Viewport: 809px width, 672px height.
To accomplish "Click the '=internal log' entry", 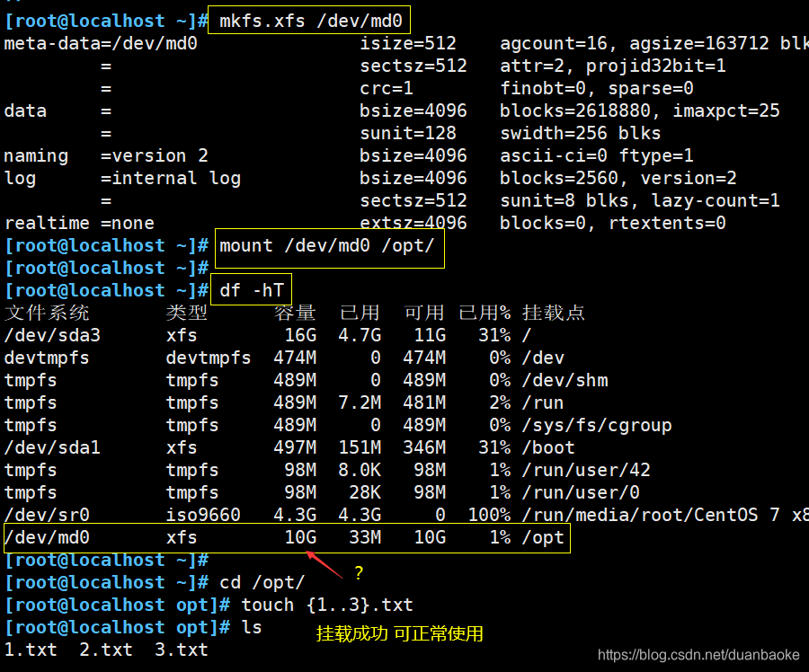I will pyautogui.click(x=171, y=178).
